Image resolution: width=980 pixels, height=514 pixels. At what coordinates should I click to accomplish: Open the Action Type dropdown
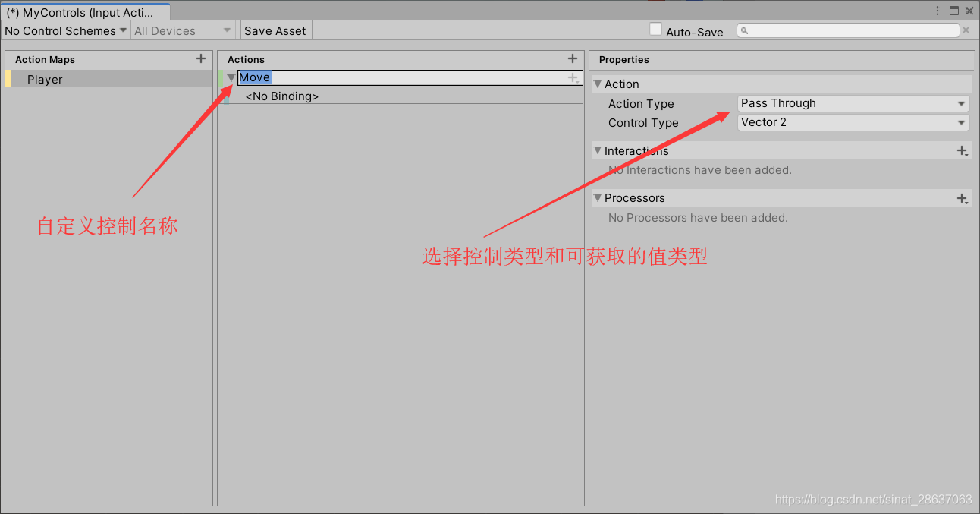(x=853, y=103)
